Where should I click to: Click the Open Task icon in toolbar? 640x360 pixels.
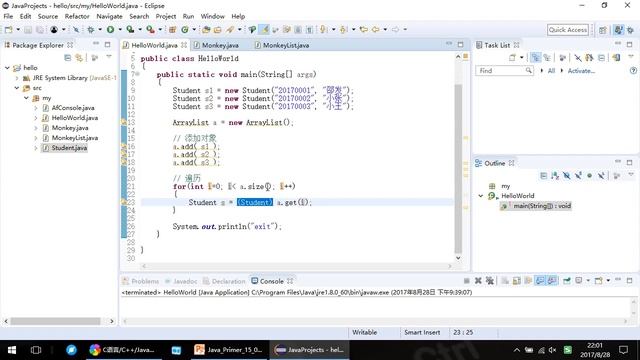coord(218,29)
